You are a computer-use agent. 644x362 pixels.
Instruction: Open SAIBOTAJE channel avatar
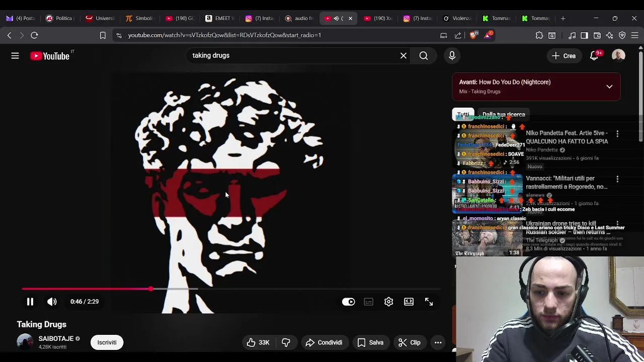pyautogui.click(x=25, y=342)
